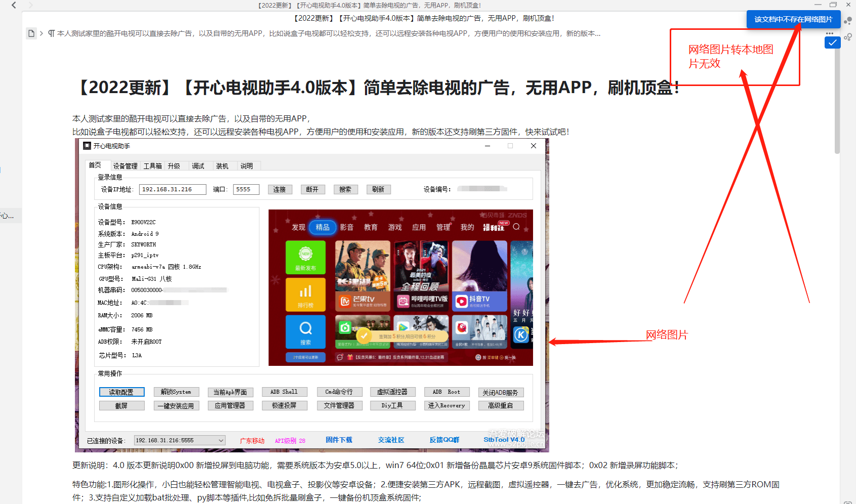Screen dimensions: 856x504
Task: Open the 已连接的设备 dropdown in the pictured app
Action: tap(180, 440)
